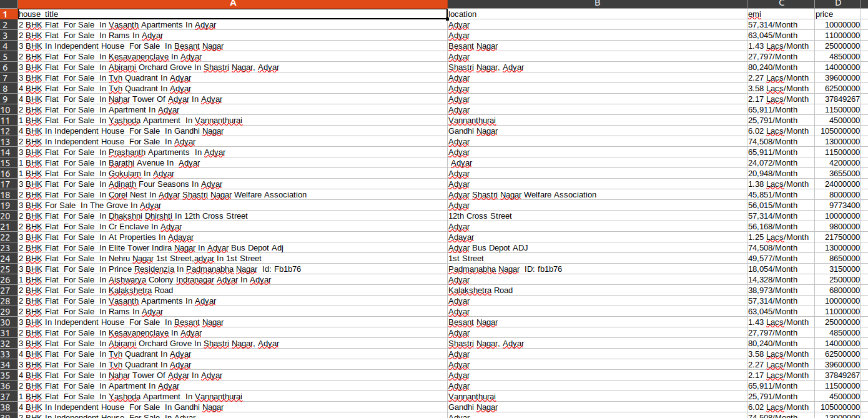The height and width of the screenshot is (418, 868).
Task: Click price cell 4200000
Action: [838, 162]
